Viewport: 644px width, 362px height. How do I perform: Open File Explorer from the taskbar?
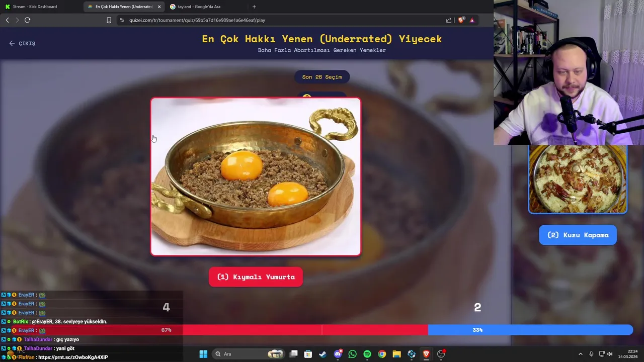click(396, 354)
